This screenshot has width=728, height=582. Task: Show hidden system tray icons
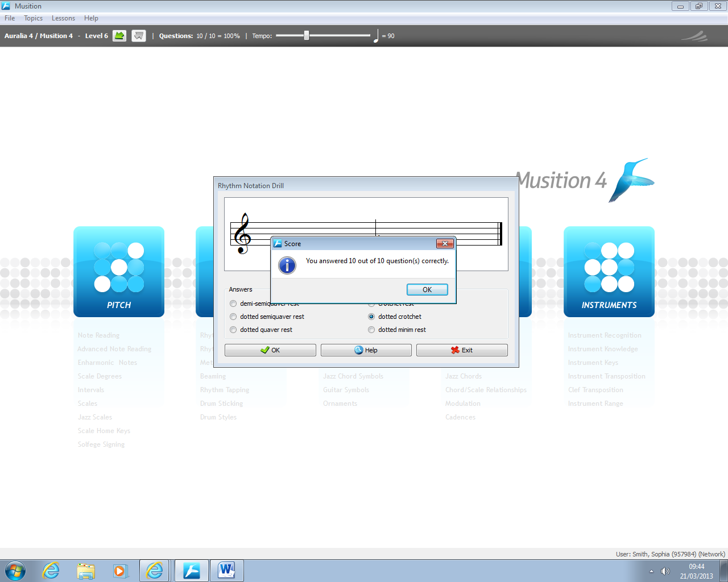(651, 571)
